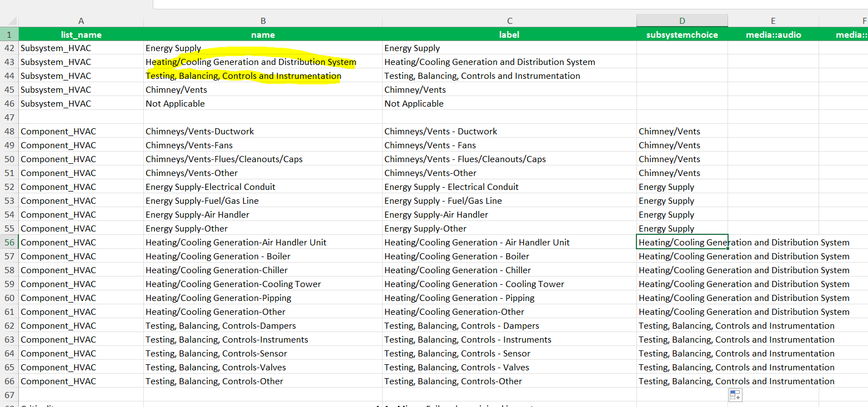Click row number 43
Screen dimensions: 868x407
tap(8, 62)
